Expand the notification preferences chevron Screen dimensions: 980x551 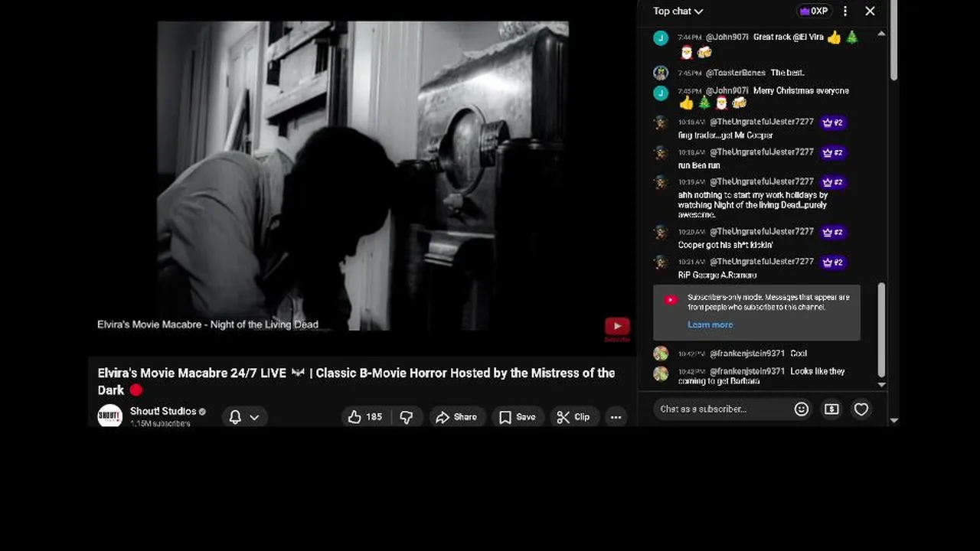(254, 417)
